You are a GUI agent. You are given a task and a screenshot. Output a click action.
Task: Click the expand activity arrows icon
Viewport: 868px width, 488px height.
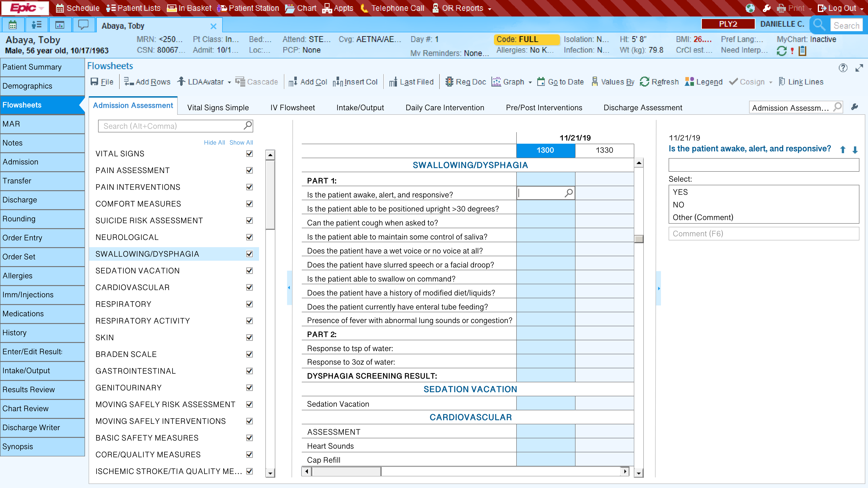tap(859, 68)
